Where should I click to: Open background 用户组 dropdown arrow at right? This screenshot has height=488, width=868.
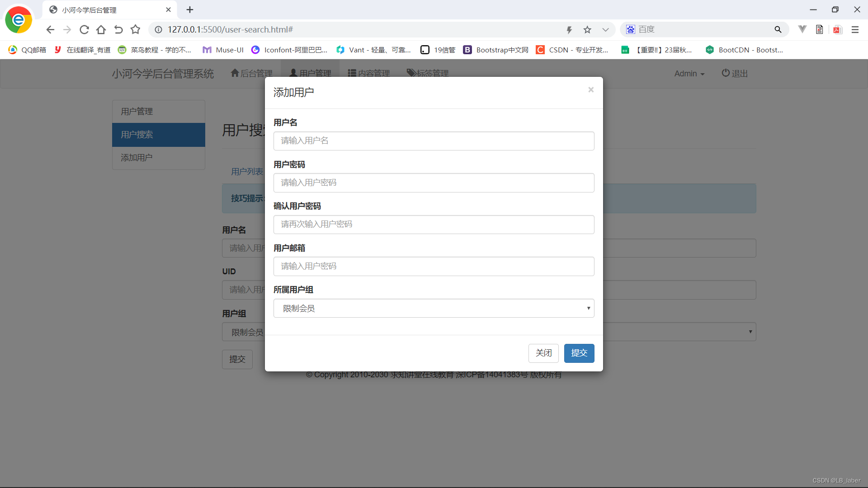(x=750, y=332)
